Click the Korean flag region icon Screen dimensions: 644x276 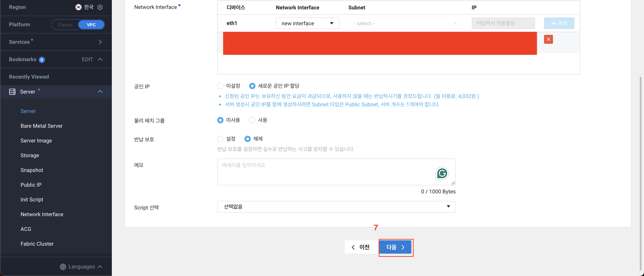78,7
